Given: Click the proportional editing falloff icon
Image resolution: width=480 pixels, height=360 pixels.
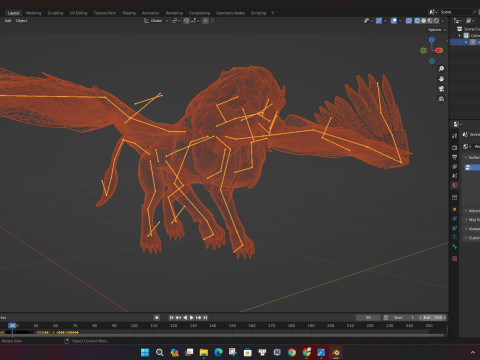Looking at the screenshot, I should click(x=213, y=21).
